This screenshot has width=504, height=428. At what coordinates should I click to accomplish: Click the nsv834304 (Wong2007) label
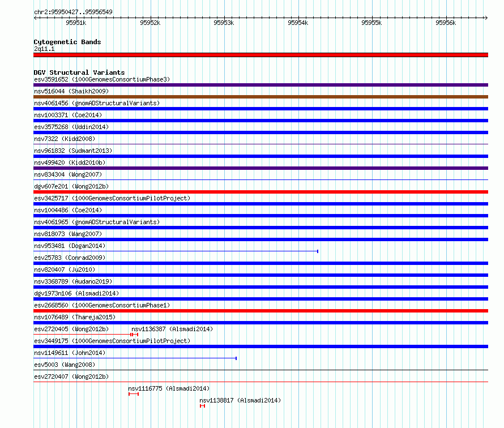click(68, 174)
